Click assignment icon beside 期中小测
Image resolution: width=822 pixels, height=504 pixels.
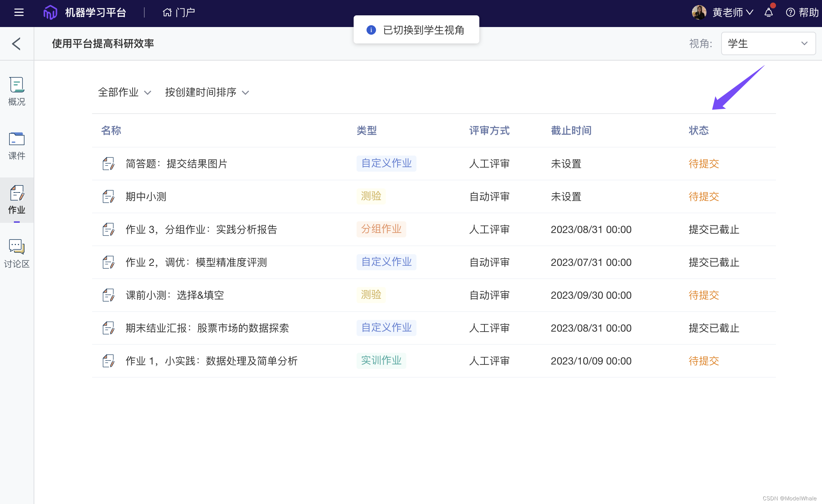[109, 196]
